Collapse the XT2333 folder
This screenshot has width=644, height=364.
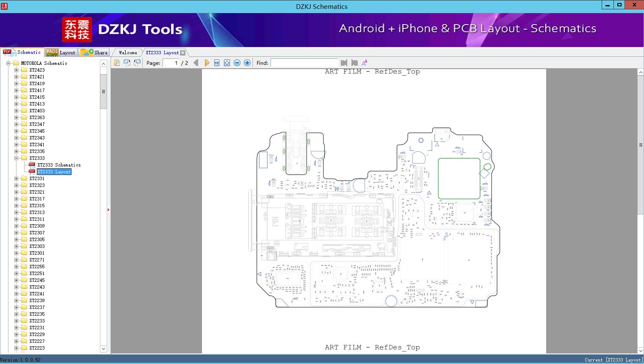[16, 158]
